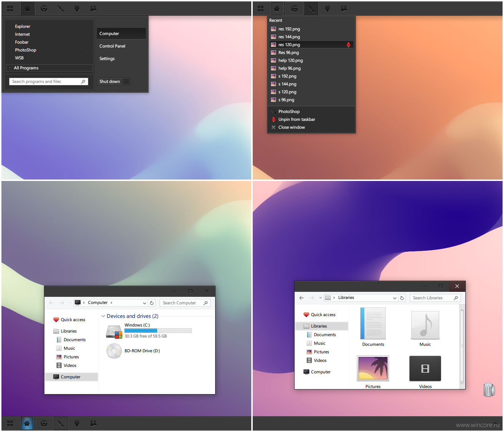Select Settings in the Start menu
Viewport: 504px width, 432px height.
pyautogui.click(x=107, y=59)
